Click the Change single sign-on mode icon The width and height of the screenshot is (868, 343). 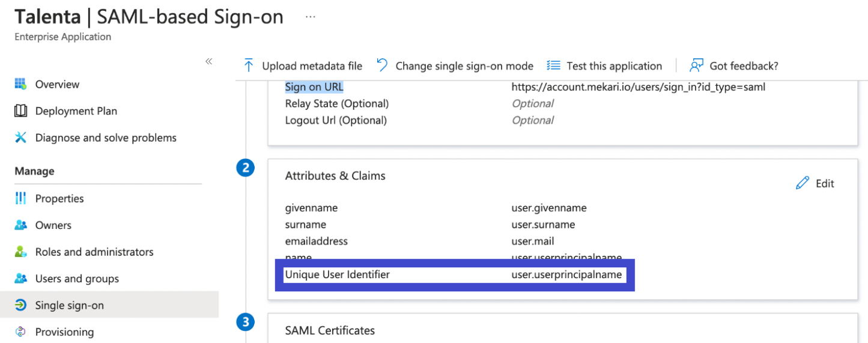click(x=382, y=65)
